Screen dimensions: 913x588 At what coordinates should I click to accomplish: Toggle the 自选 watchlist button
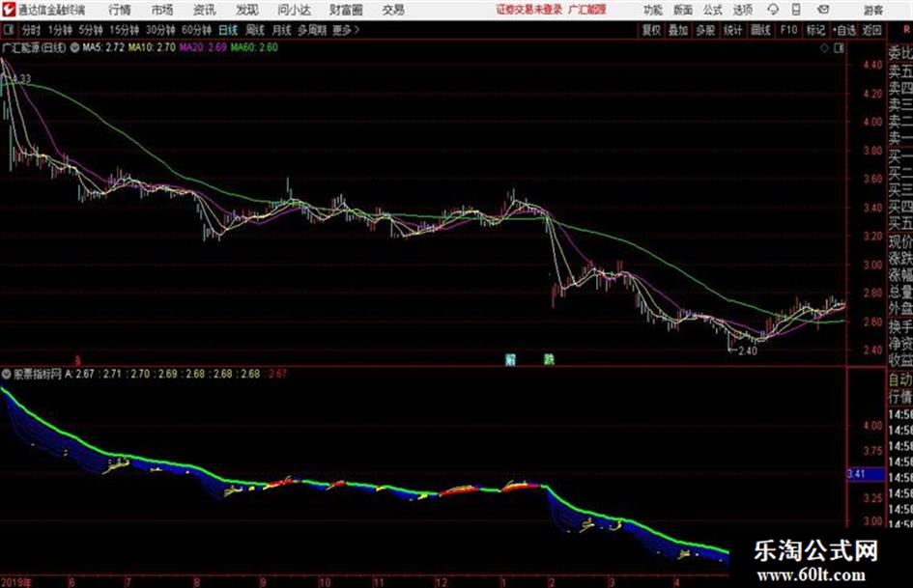point(843,30)
